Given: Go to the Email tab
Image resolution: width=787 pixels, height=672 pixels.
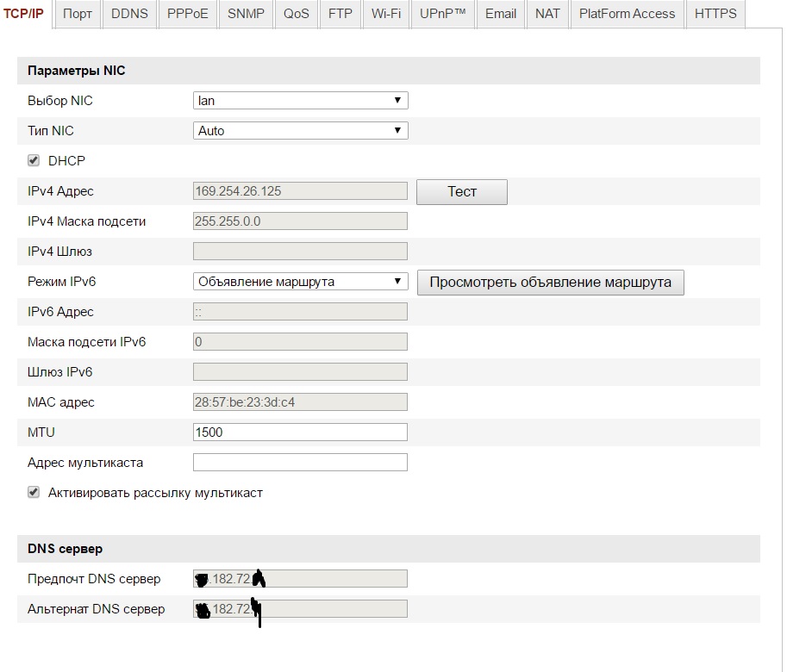Looking at the screenshot, I should pyautogui.click(x=501, y=14).
